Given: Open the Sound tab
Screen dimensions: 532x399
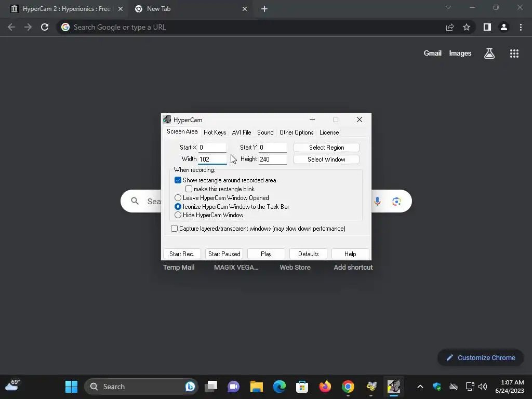Looking at the screenshot, I should tap(265, 132).
